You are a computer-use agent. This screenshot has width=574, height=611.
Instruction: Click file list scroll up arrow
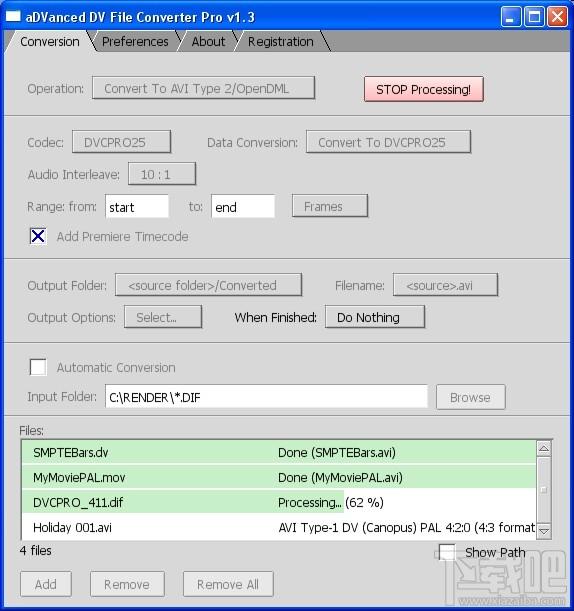point(544,449)
